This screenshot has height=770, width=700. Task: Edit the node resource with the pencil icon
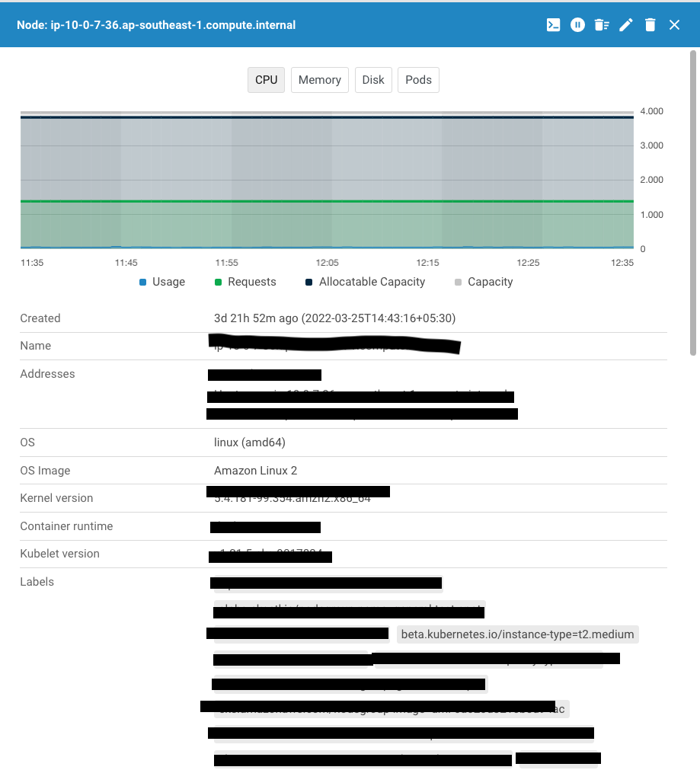point(625,24)
